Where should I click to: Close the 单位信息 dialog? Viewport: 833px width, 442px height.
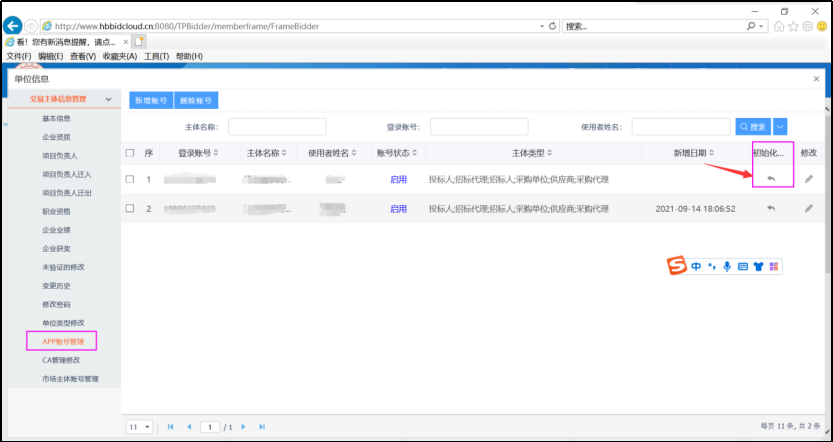pyautogui.click(x=817, y=78)
